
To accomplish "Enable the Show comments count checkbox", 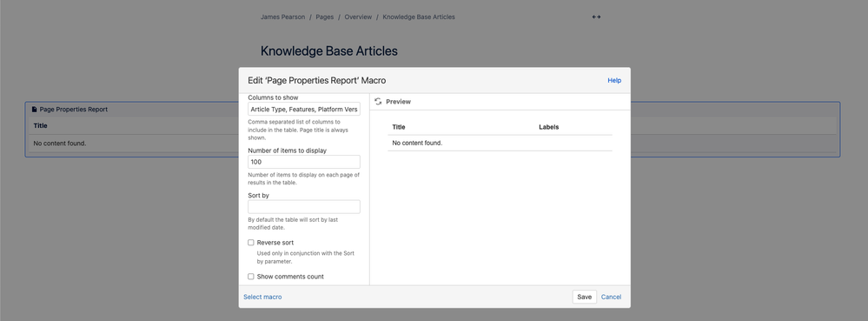I will pyautogui.click(x=251, y=276).
